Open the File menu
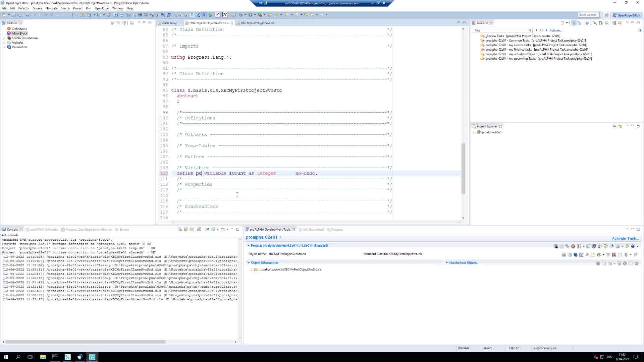Image resolution: width=644 pixels, height=362 pixels. (4, 8)
